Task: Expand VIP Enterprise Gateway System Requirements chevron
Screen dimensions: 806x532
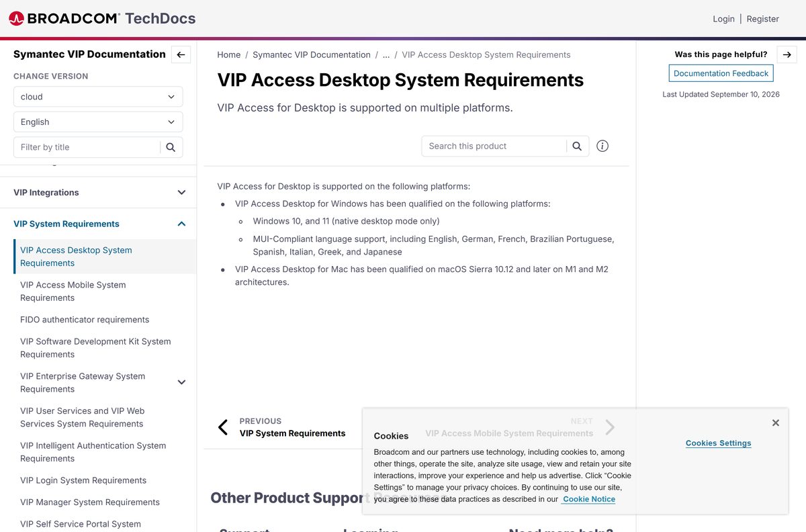Action: pyautogui.click(x=181, y=382)
